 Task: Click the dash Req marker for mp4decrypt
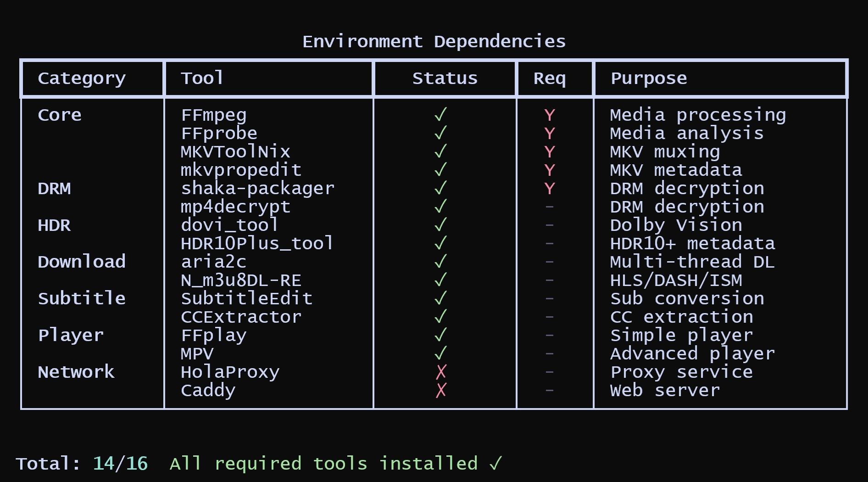click(550, 207)
